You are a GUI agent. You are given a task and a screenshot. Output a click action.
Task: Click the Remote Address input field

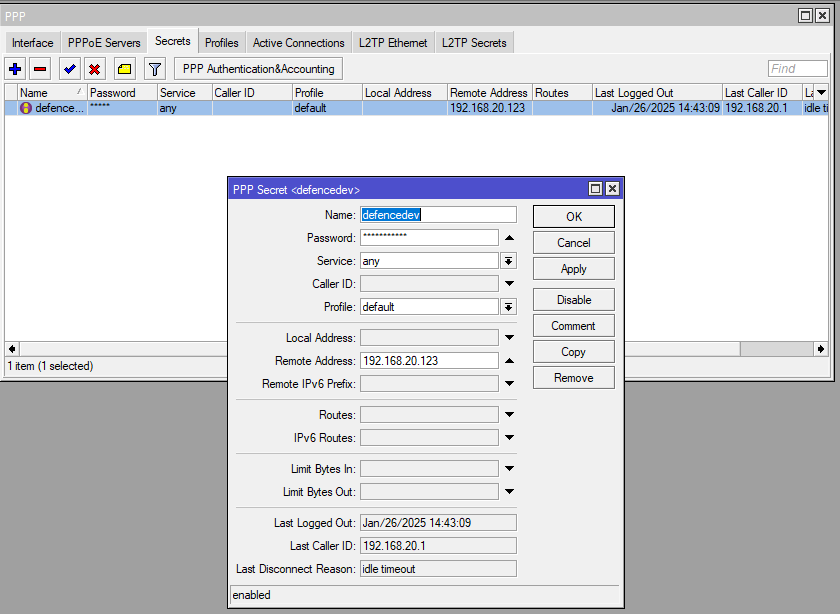tap(429, 361)
